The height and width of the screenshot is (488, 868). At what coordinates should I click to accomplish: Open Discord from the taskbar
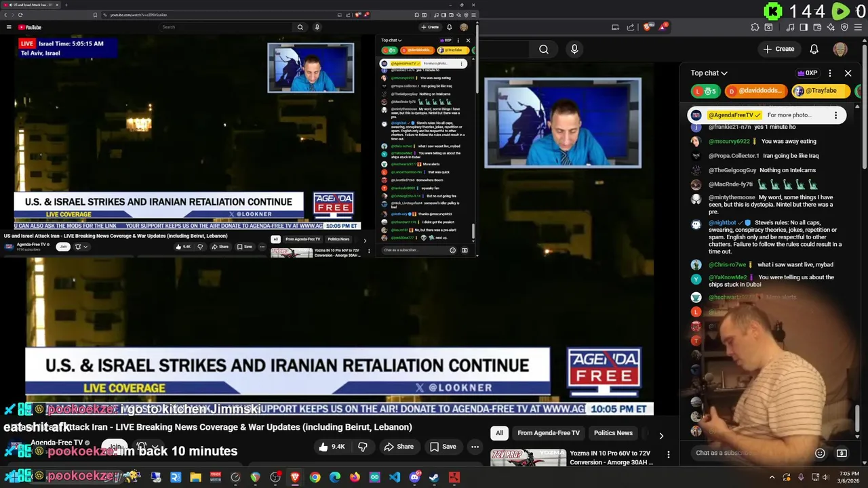[x=414, y=477]
